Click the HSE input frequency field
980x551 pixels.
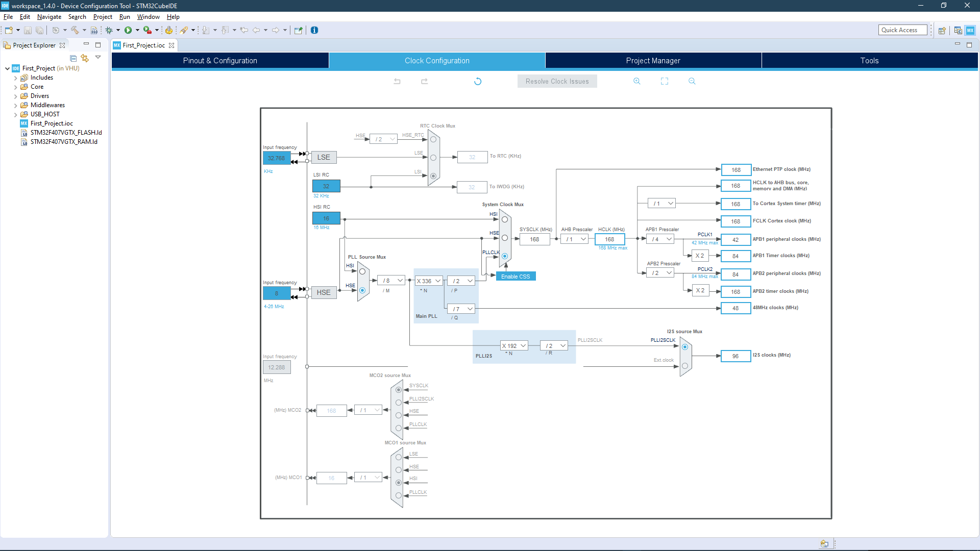coord(276,293)
